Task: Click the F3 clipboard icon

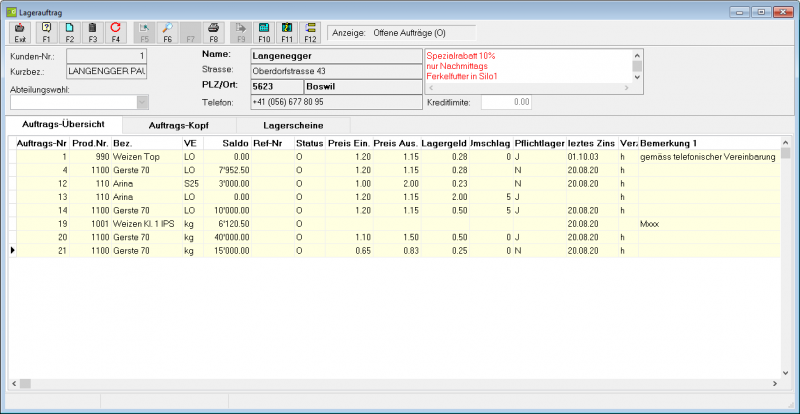Action: click(92, 33)
